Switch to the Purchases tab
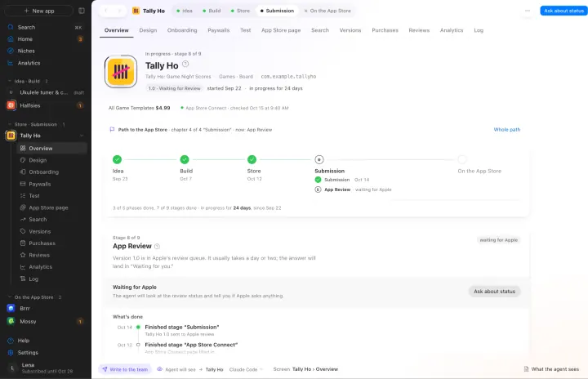The height and width of the screenshot is (379, 588). pyautogui.click(x=385, y=30)
